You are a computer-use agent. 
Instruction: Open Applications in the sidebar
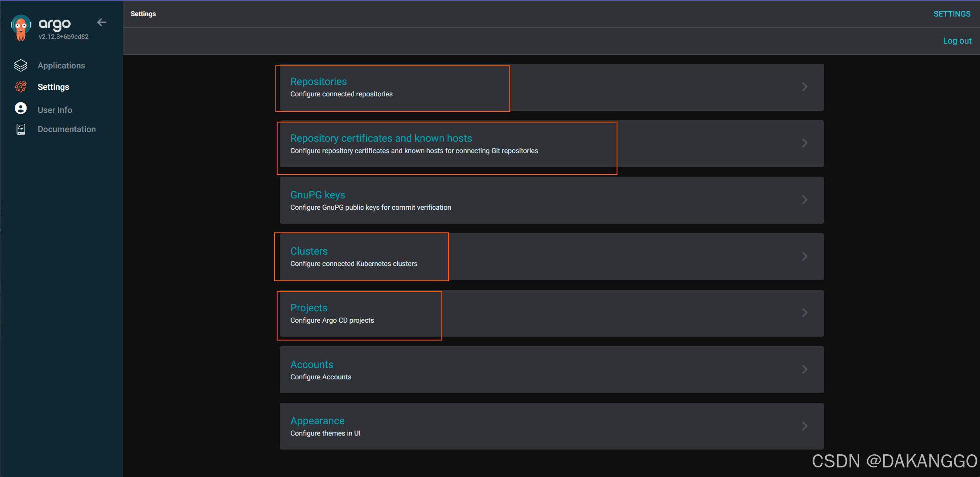[x=61, y=65]
